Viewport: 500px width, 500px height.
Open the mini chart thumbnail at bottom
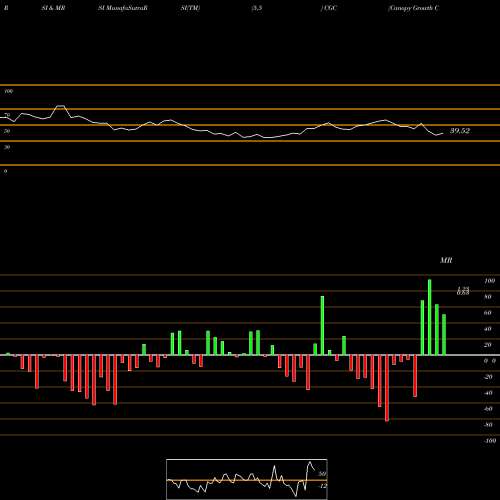click(247, 479)
